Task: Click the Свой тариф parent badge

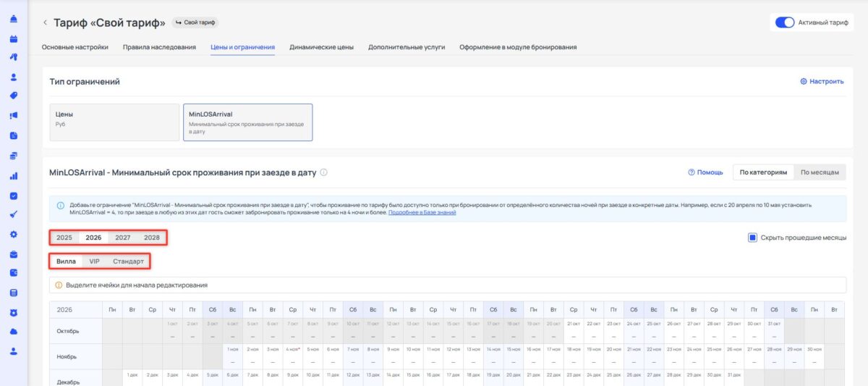Action: tap(195, 23)
